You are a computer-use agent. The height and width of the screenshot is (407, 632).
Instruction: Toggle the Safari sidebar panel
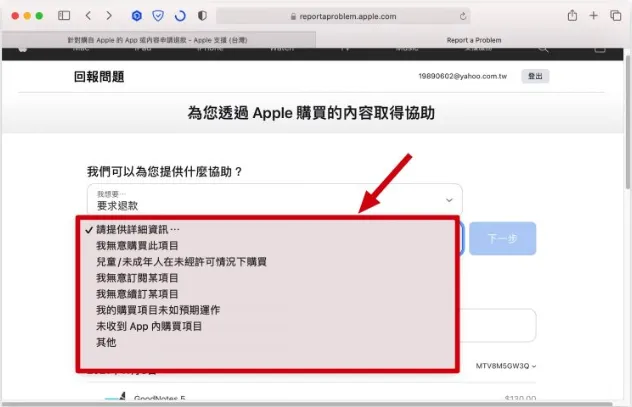pyautogui.click(x=64, y=16)
